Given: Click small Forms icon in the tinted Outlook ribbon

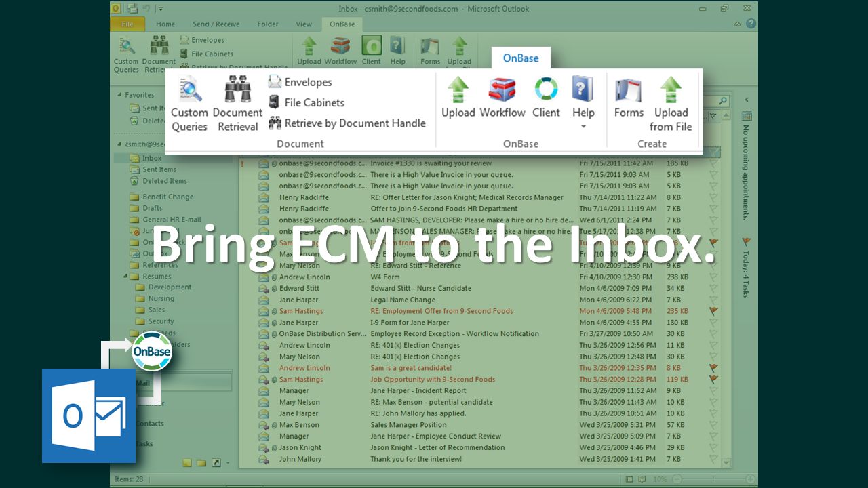Looking at the screenshot, I should point(430,46).
